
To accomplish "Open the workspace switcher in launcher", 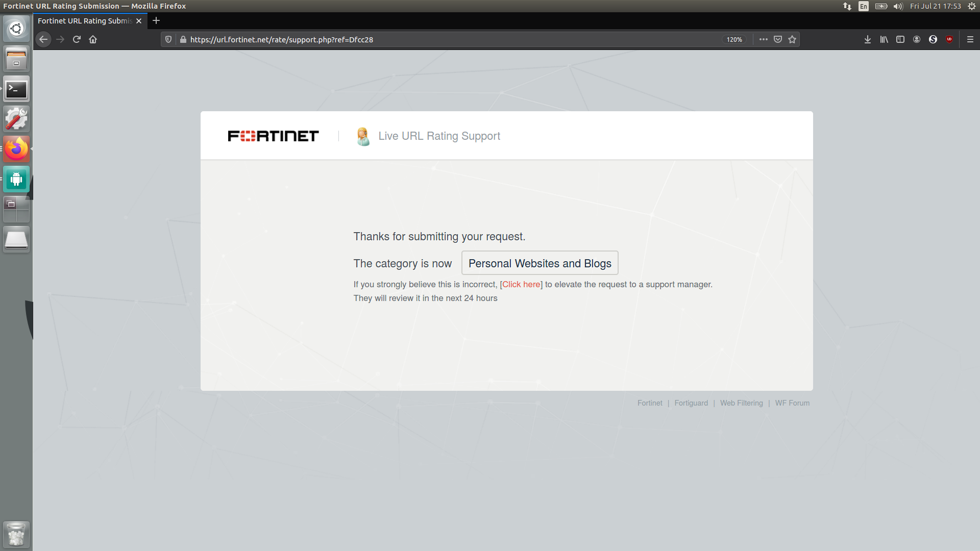I will click(x=16, y=209).
